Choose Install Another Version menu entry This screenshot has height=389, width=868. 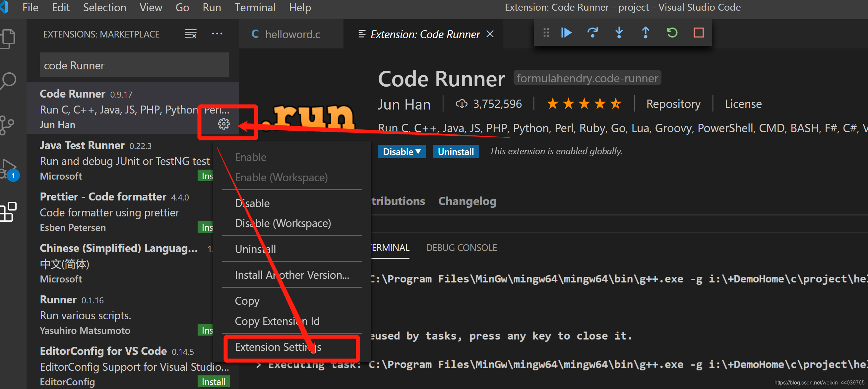[292, 275]
